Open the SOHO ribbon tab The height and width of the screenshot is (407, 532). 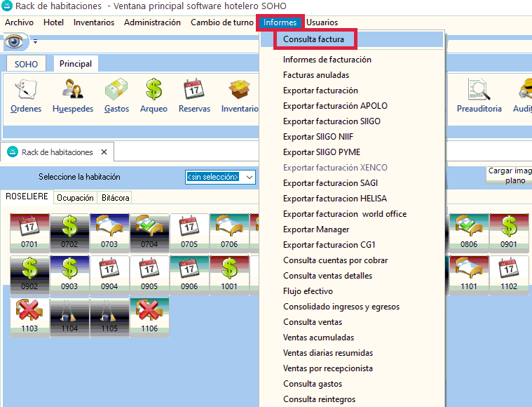(x=26, y=64)
